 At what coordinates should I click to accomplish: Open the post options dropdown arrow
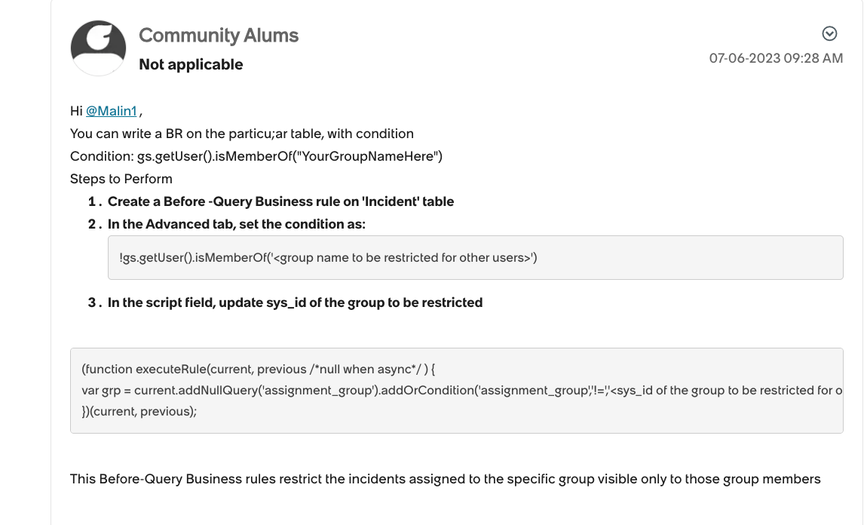pos(829,33)
